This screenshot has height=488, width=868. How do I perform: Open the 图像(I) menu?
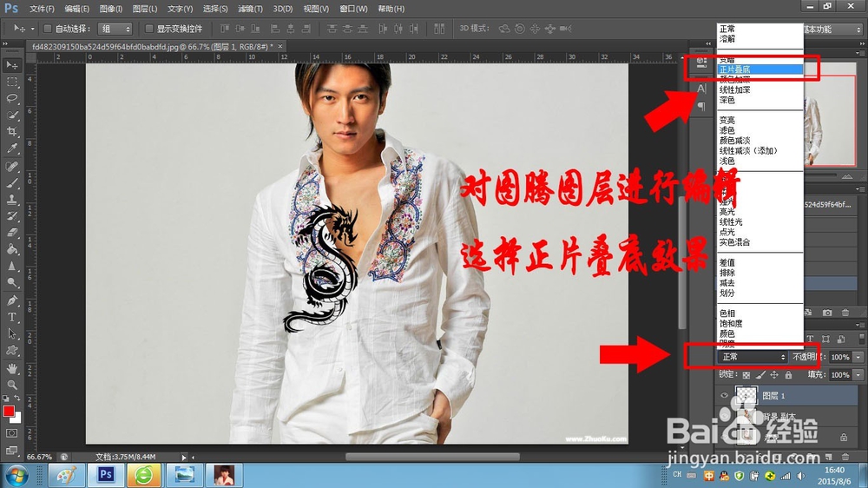coord(111,9)
